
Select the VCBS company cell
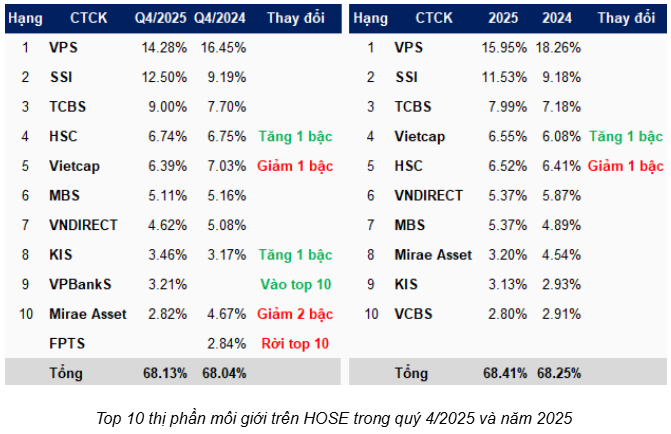(x=414, y=314)
